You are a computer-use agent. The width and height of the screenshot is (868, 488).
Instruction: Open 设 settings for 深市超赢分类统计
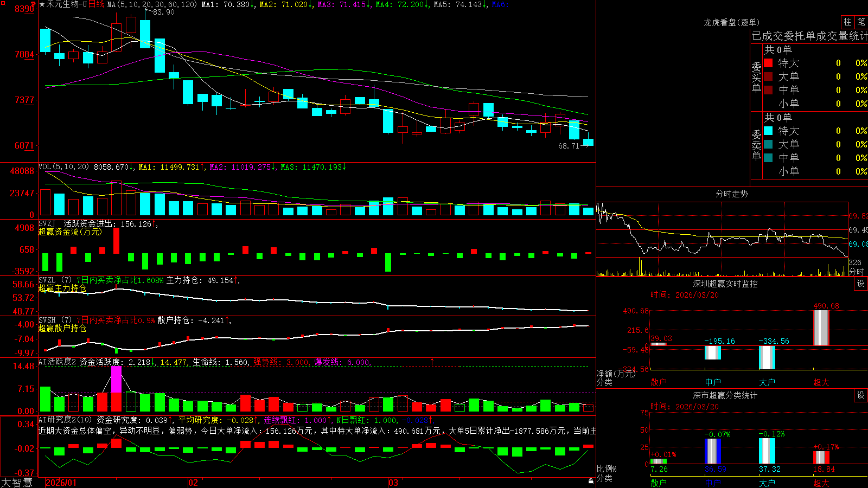(861, 395)
